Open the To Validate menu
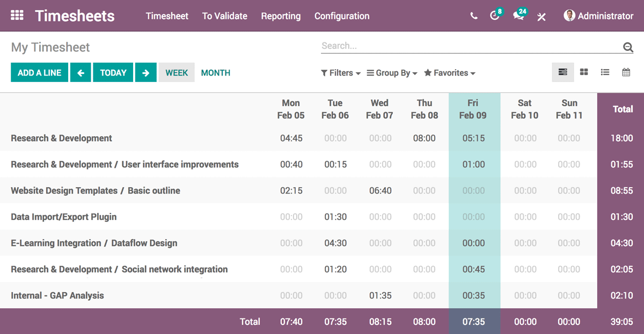Screen dimensions: 644x334 (224, 16)
